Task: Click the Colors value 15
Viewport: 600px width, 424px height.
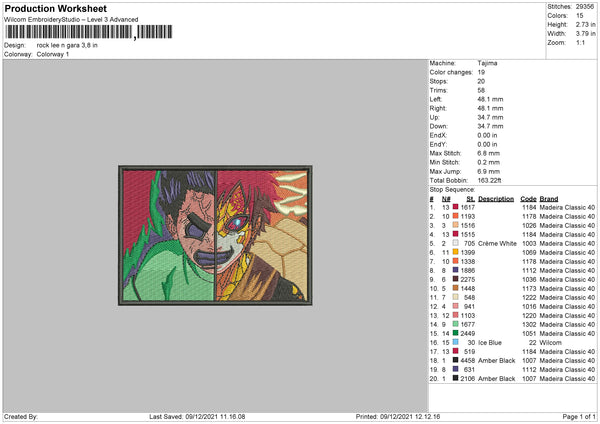Action: pyautogui.click(x=580, y=16)
